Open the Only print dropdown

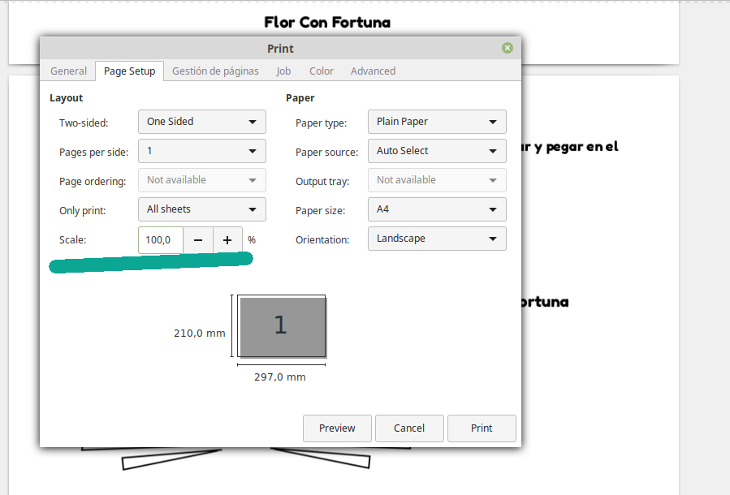[201, 209]
